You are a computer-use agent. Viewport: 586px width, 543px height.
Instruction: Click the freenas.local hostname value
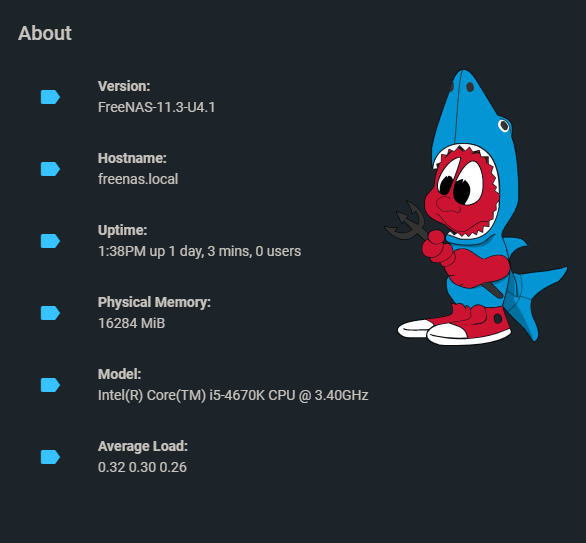(138, 179)
